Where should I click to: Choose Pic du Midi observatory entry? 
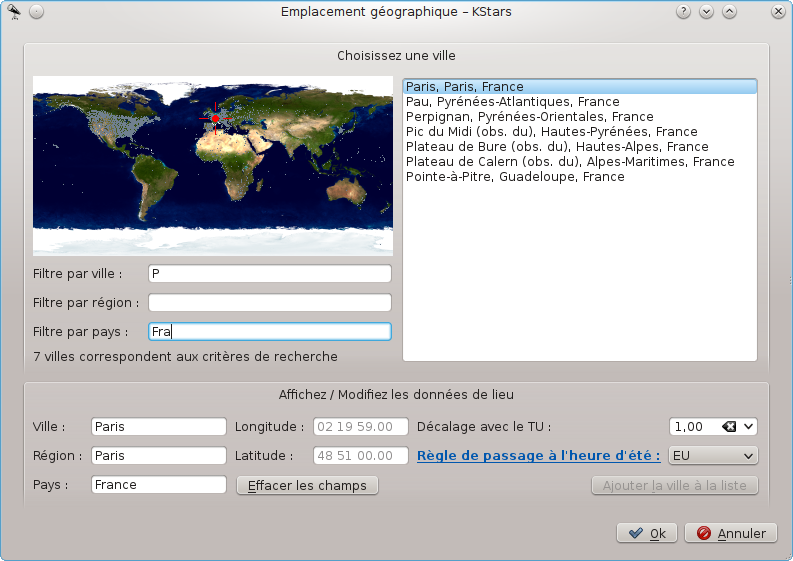(551, 132)
